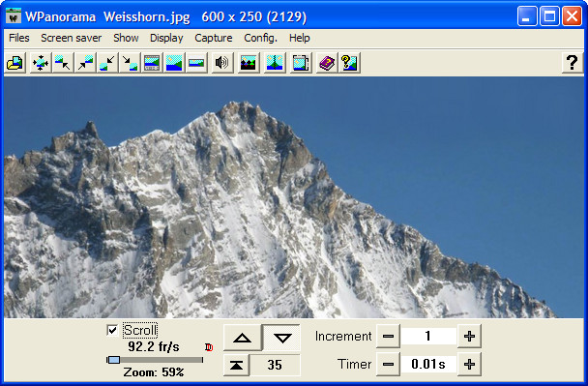This screenshot has height=386, width=588.
Task: Click the small wide panorama toolbar icon
Action: (x=196, y=63)
